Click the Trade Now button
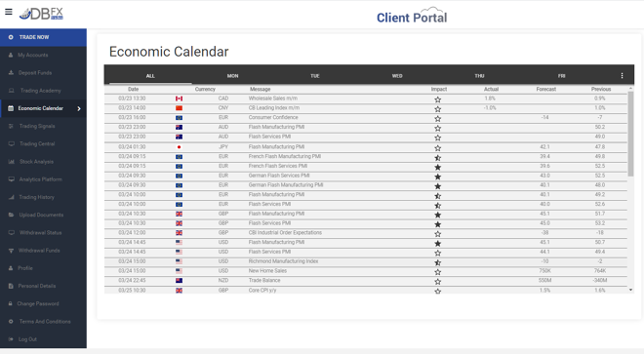 click(43, 37)
